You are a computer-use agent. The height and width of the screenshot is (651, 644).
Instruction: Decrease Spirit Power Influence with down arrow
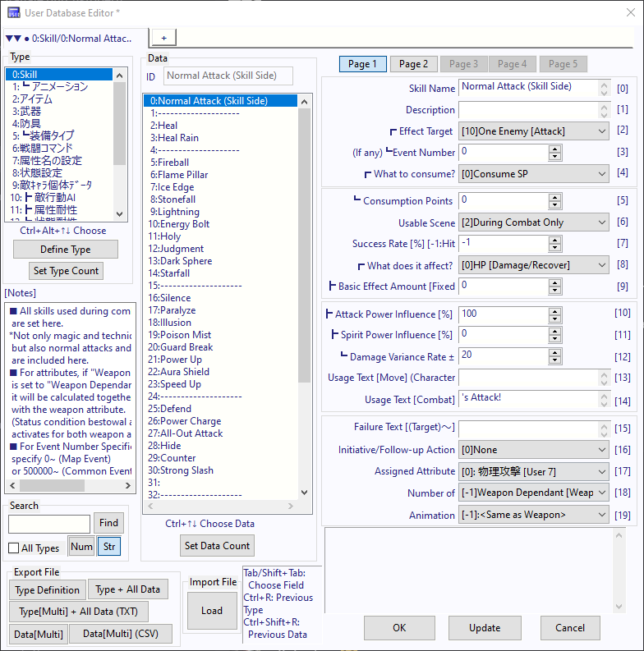[x=554, y=339]
